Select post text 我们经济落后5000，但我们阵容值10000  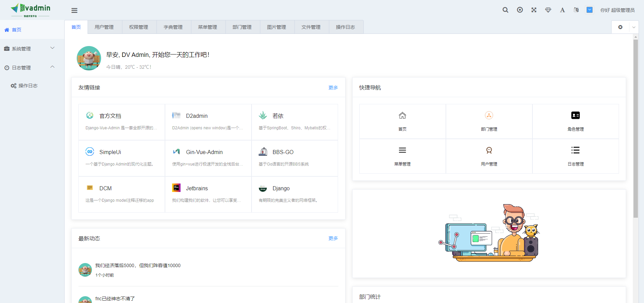138,265
